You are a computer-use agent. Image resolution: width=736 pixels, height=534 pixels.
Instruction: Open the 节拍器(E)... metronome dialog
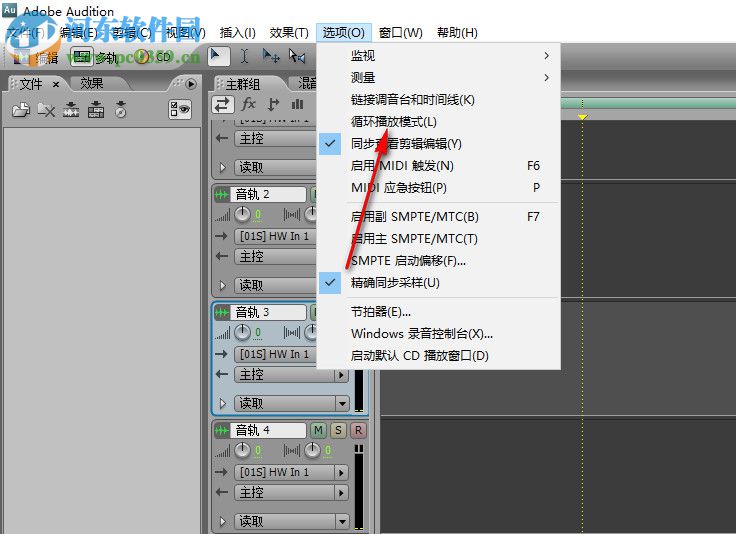tap(438, 312)
